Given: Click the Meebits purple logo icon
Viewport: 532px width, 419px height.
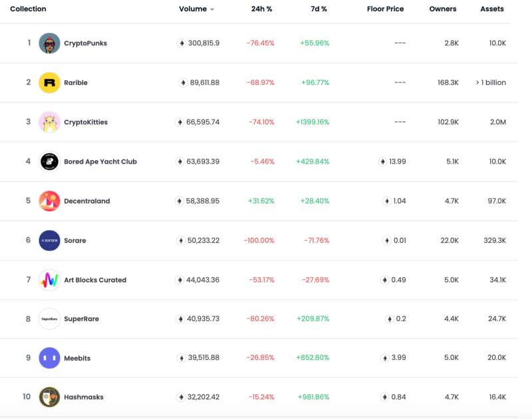Looking at the screenshot, I should coord(49,358).
